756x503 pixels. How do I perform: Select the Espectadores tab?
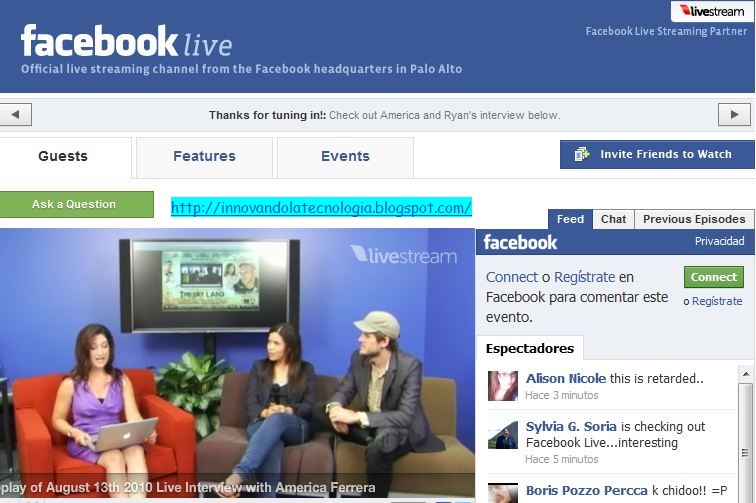(530, 348)
